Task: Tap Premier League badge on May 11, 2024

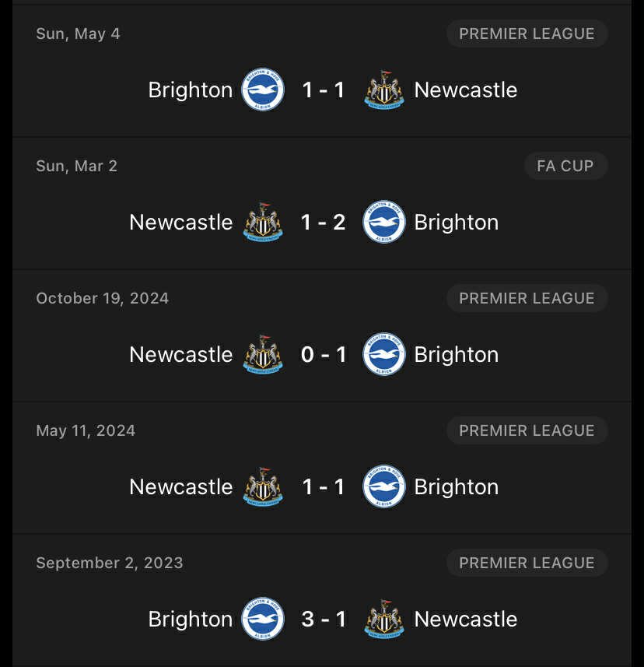Action: coord(527,430)
